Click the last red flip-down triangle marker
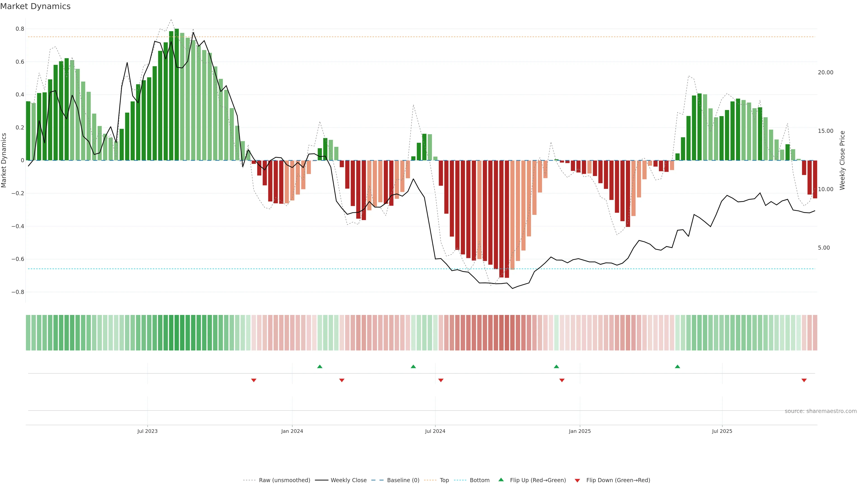This screenshot has height=488, width=868. [804, 380]
